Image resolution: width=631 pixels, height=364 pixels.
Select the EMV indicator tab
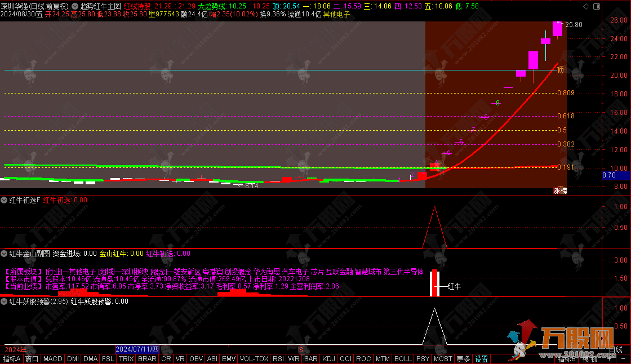click(229, 359)
